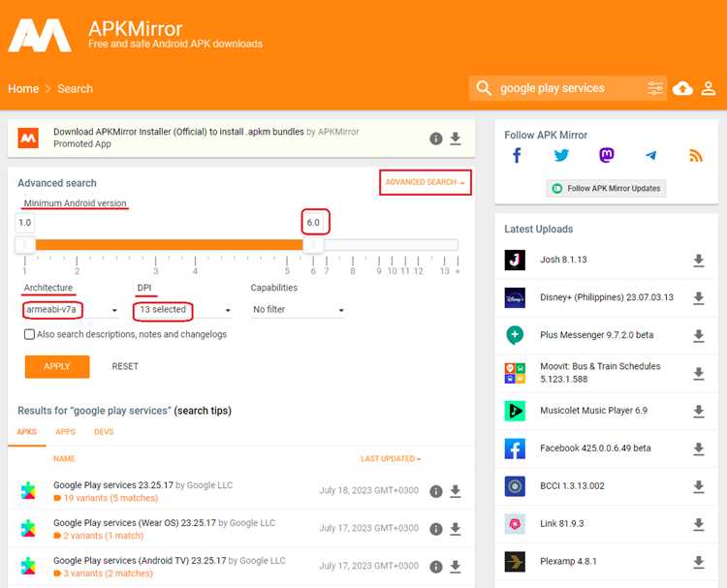Open APK Mirror Twitter page

(x=561, y=155)
